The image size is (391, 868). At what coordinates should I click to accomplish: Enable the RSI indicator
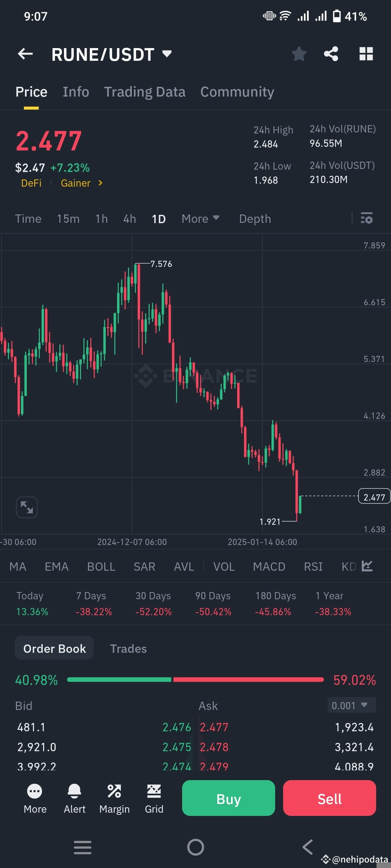[x=313, y=567]
